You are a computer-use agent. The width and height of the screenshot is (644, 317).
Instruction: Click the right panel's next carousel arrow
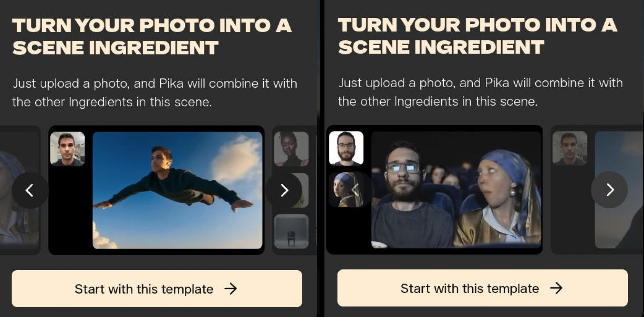pos(609,190)
